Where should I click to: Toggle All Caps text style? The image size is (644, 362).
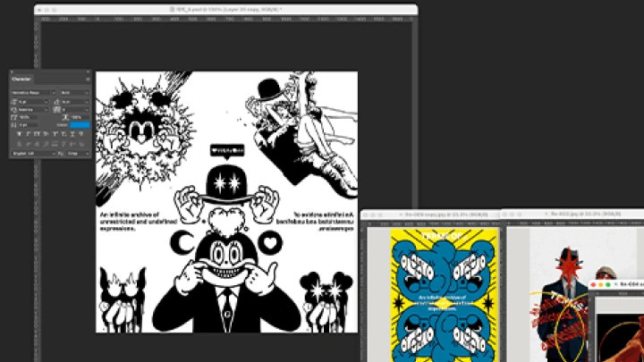coord(37,134)
